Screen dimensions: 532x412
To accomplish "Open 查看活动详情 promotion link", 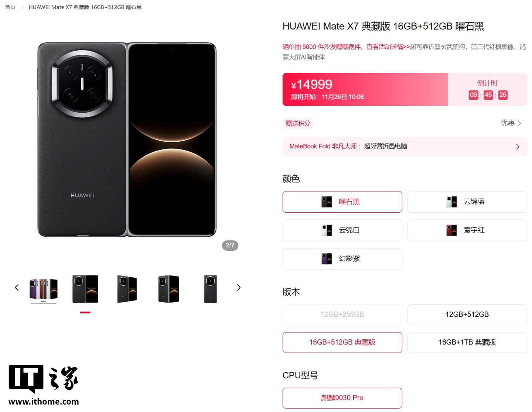I will click(x=388, y=47).
